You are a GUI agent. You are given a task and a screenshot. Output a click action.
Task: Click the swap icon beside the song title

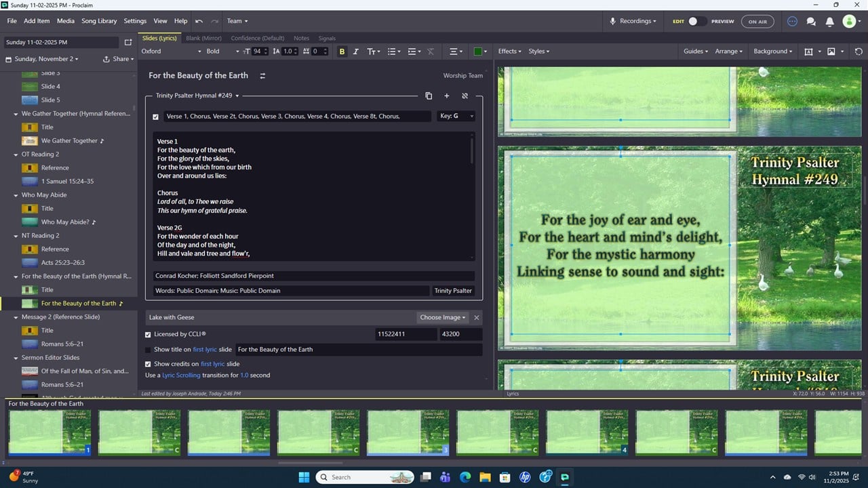[262, 76]
